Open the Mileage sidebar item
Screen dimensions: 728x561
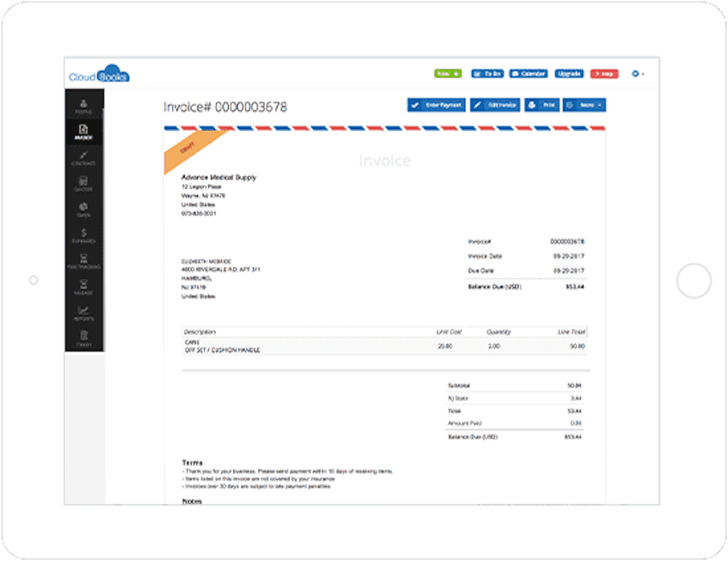point(84,287)
